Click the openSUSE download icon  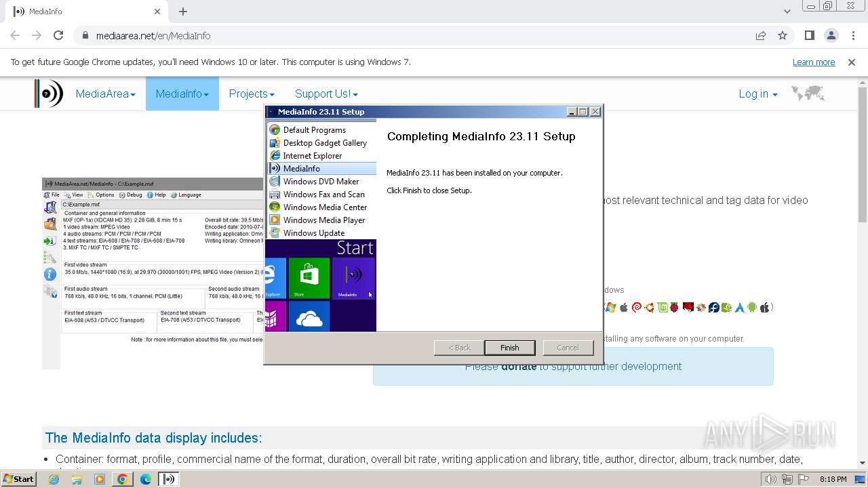[726, 307]
